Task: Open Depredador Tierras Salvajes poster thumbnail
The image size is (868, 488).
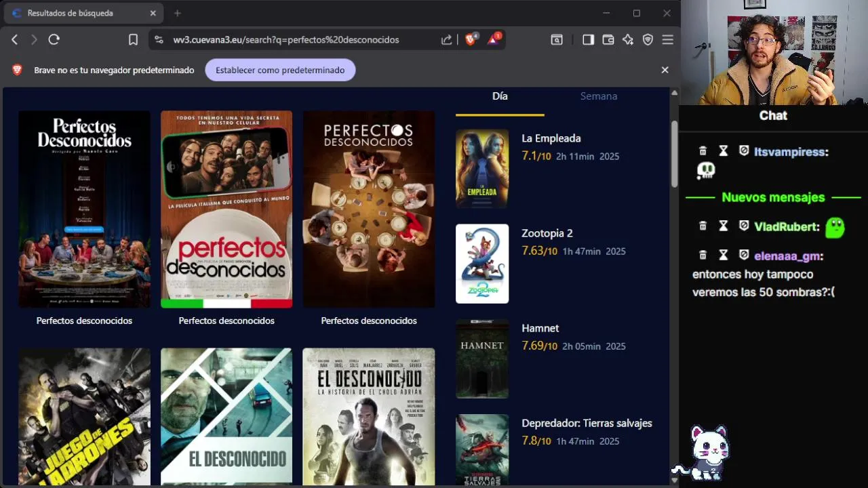Action: (x=482, y=449)
